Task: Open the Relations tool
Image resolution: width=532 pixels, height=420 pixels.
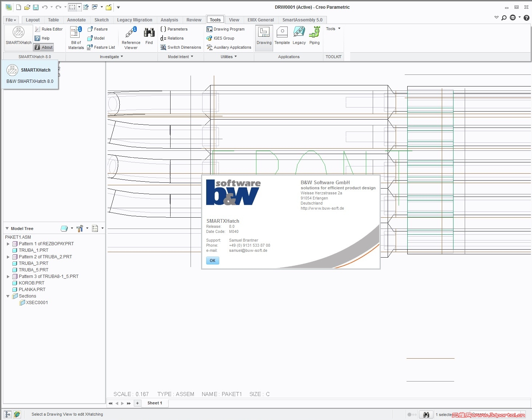Action: [x=172, y=38]
